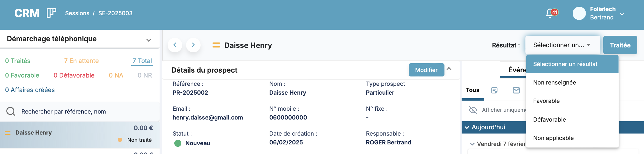Image resolution: width=644 pixels, height=154 pixels.
Task: Toggle the crossed-eye visibility filter
Action: pos(473,110)
